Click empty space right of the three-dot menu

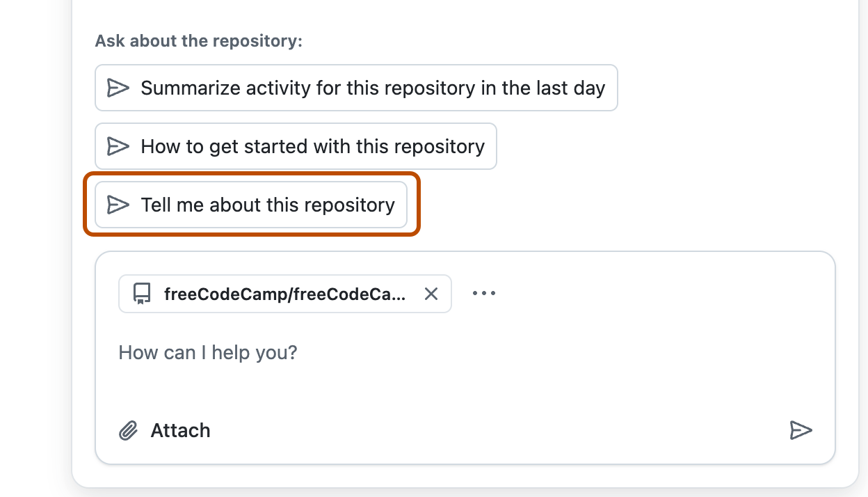(x=661, y=293)
